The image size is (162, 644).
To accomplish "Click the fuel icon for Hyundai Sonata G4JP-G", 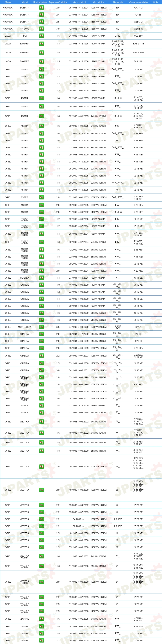I will coord(41,8).
